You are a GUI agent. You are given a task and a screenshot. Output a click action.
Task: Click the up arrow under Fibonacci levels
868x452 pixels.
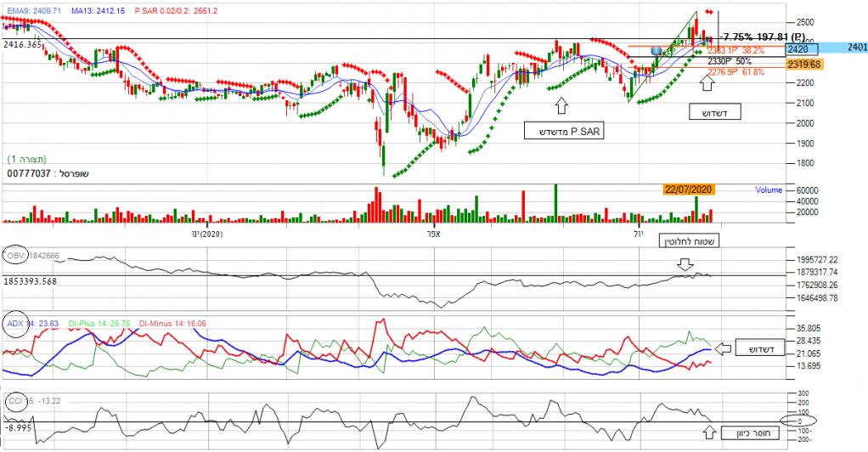[707, 83]
